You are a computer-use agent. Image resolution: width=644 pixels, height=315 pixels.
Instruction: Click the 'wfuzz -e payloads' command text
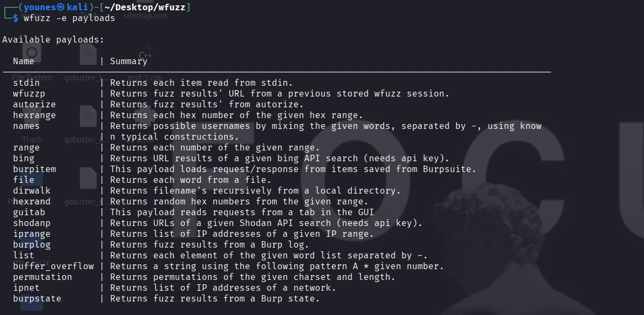pyautogui.click(x=69, y=18)
